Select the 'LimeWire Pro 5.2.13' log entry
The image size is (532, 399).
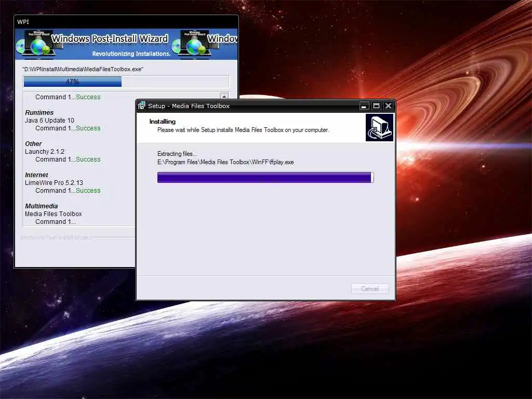point(54,183)
